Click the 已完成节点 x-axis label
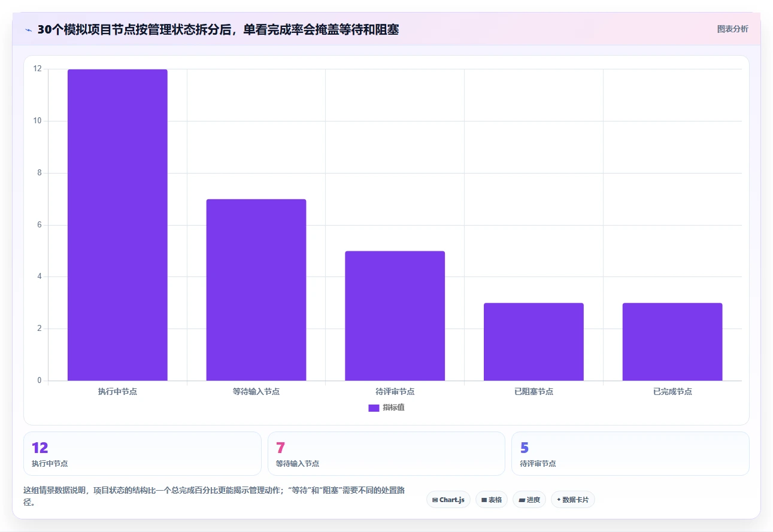773x532 pixels. [x=672, y=391]
